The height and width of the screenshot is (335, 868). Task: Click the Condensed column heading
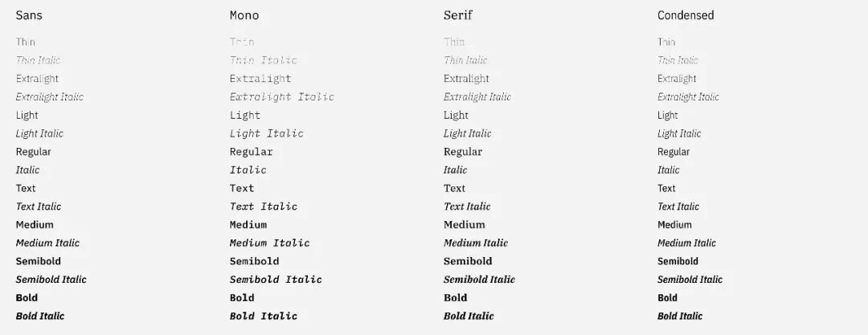(686, 15)
